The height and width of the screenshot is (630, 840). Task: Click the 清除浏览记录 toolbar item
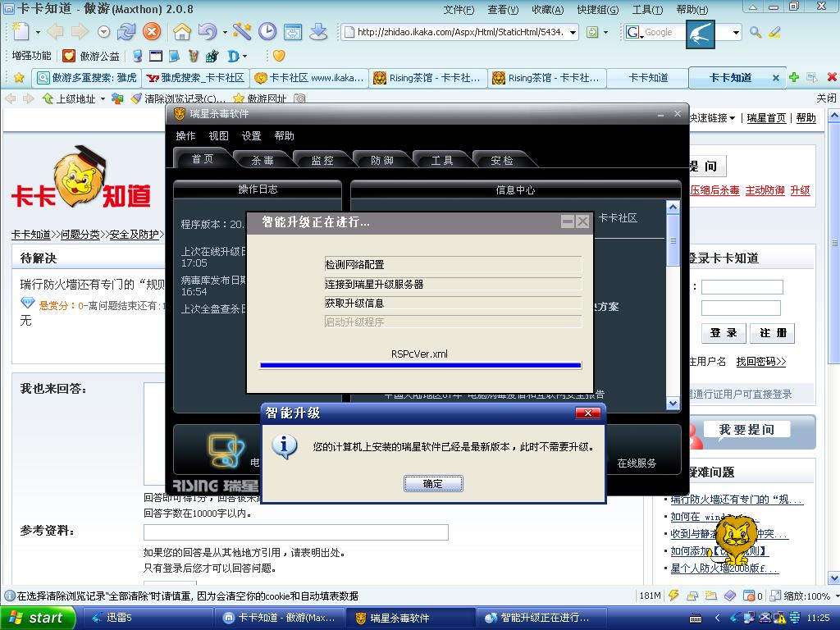tap(179, 98)
